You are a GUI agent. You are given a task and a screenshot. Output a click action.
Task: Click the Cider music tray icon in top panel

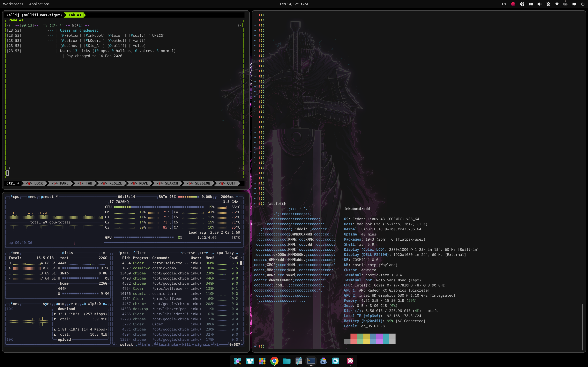pyautogui.click(x=513, y=4)
